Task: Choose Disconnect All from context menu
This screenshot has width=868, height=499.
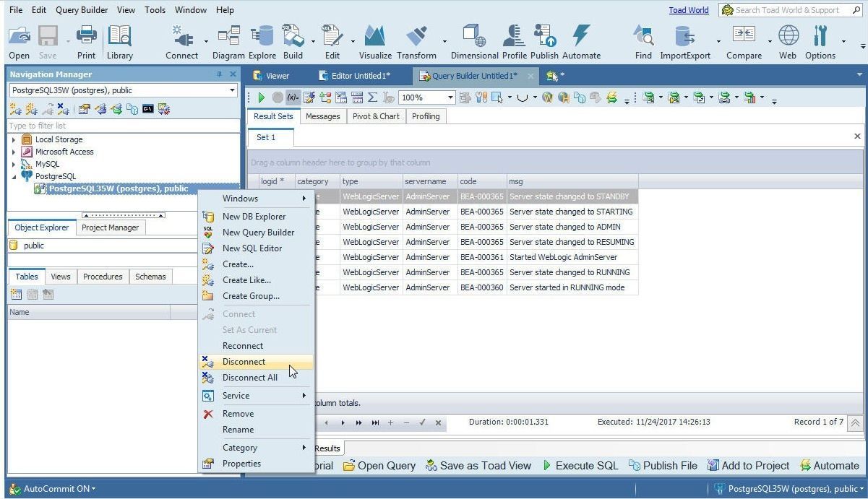Action: pyautogui.click(x=256, y=378)
